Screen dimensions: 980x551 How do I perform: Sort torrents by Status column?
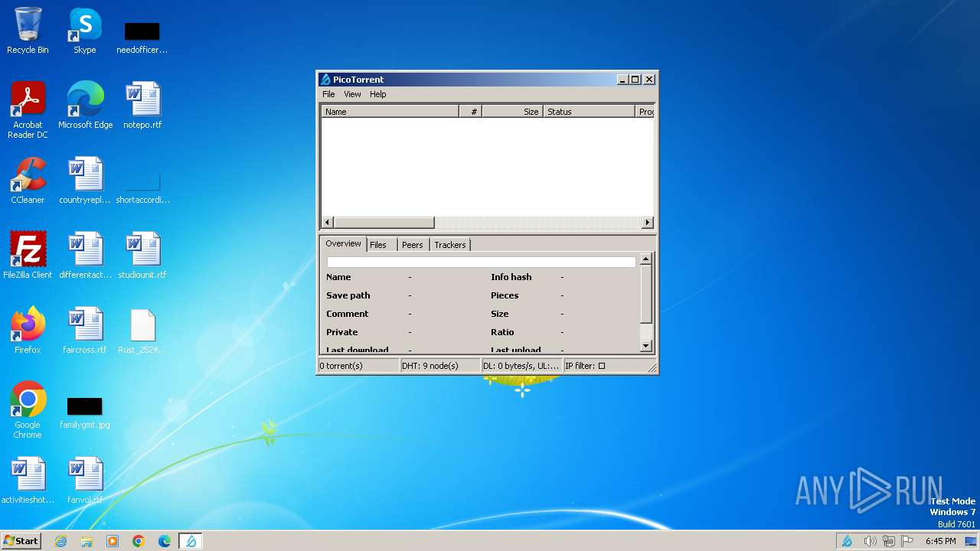pos(590,112)
